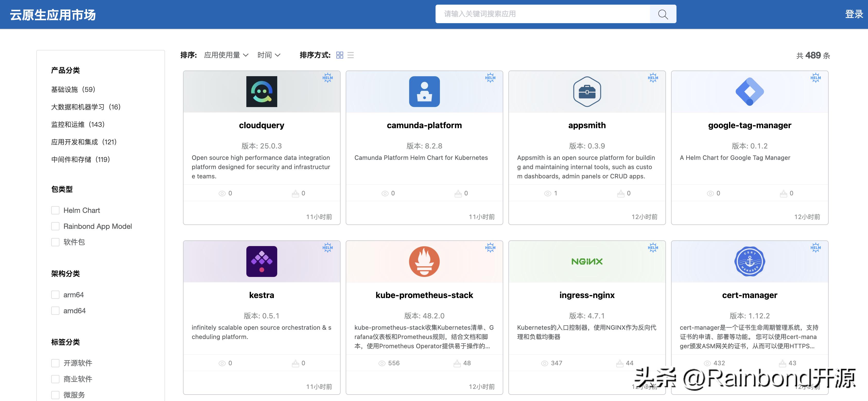868x401 pixels.
Task: Click the HELM badge on camunda-platform card
Action: pos(491,78)
